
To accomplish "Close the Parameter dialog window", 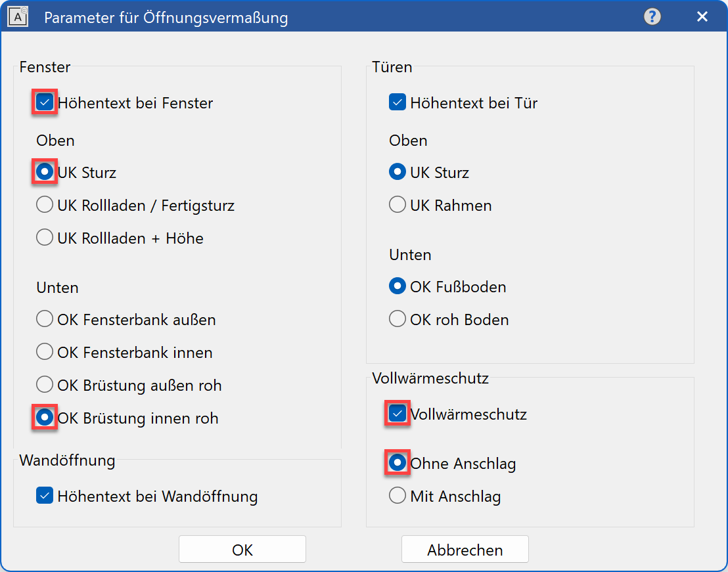I will 702,17.
